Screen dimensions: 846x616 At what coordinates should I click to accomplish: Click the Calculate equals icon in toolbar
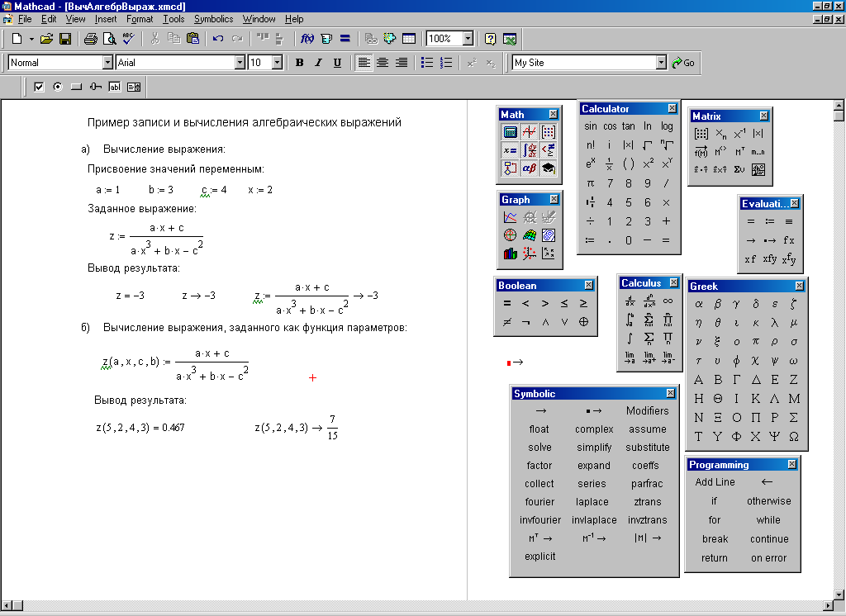345,39
